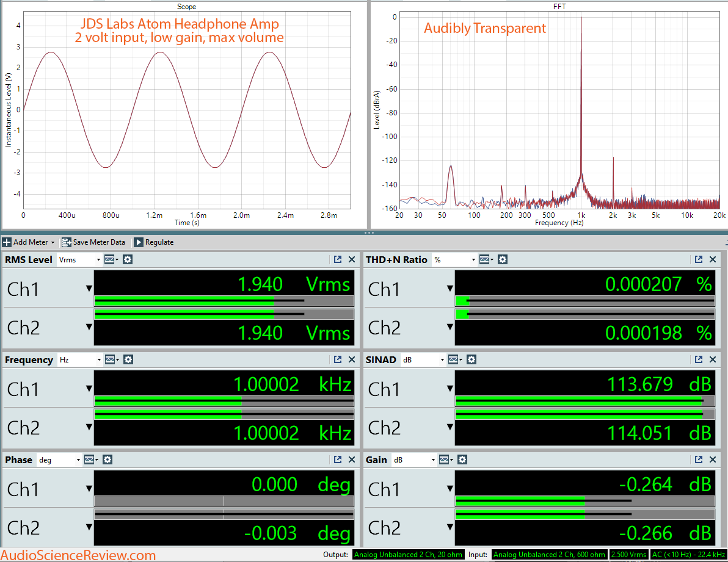Open SINAD meter settings gear

pyautogui.click(x=471, y=359)
